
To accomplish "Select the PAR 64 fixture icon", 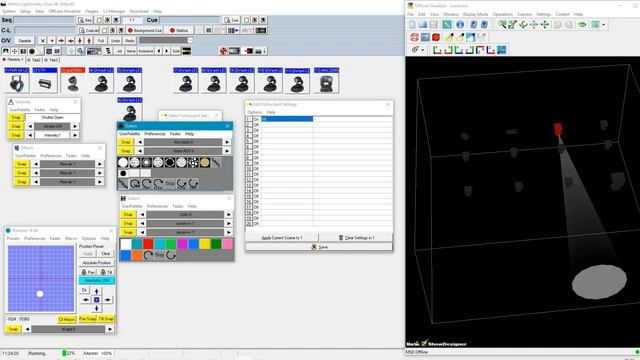I will point(16,80).
